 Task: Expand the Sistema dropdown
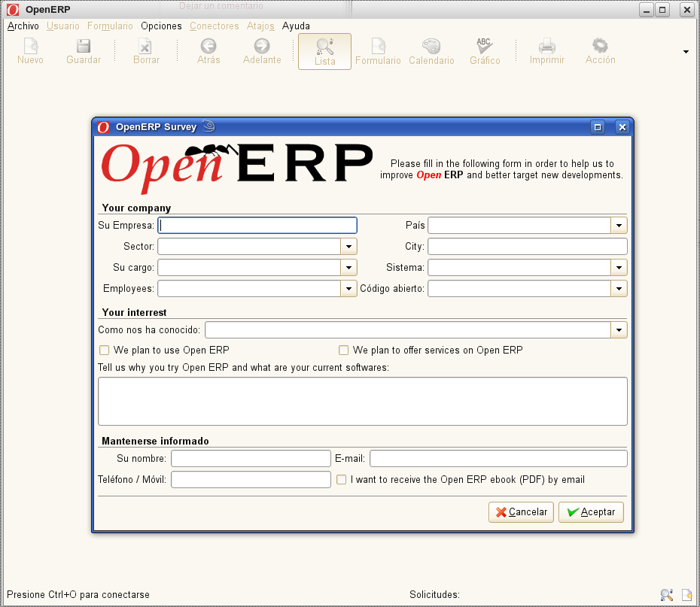[619, 268]
